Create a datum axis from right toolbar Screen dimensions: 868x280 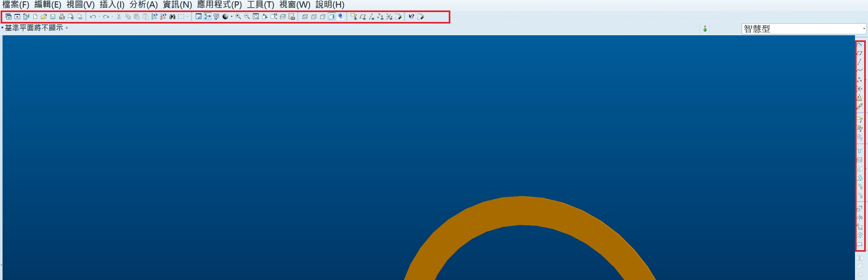point(859,61)
